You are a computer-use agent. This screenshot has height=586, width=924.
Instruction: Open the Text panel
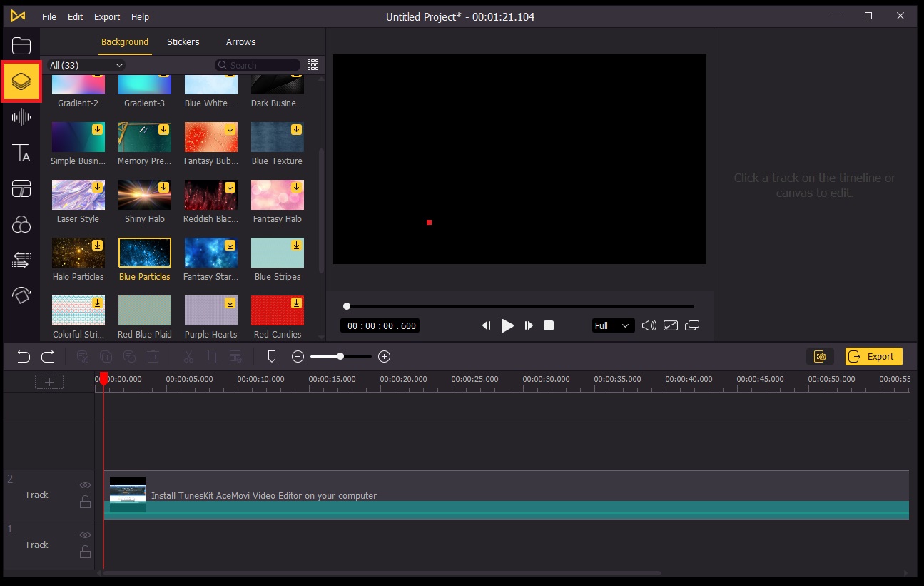(x=21, y=152)
